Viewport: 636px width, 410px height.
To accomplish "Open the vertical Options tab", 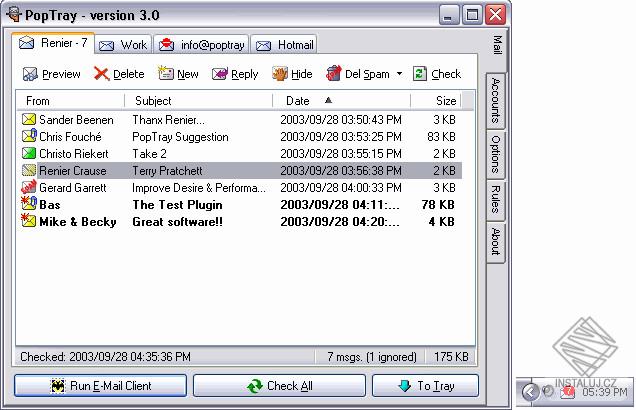I will coord(496,155).
